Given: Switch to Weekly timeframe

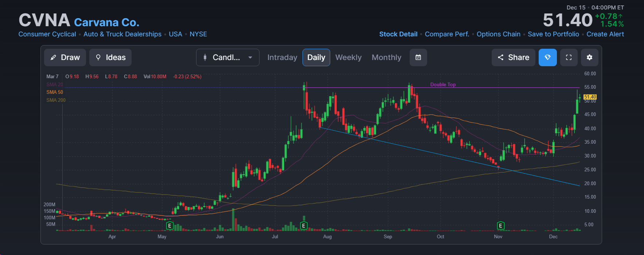Looking at the screenshot, I should (x=348, y=57).
